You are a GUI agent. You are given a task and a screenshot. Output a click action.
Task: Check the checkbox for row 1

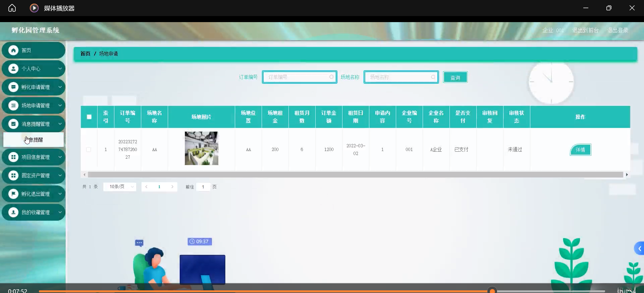[89, 150]
